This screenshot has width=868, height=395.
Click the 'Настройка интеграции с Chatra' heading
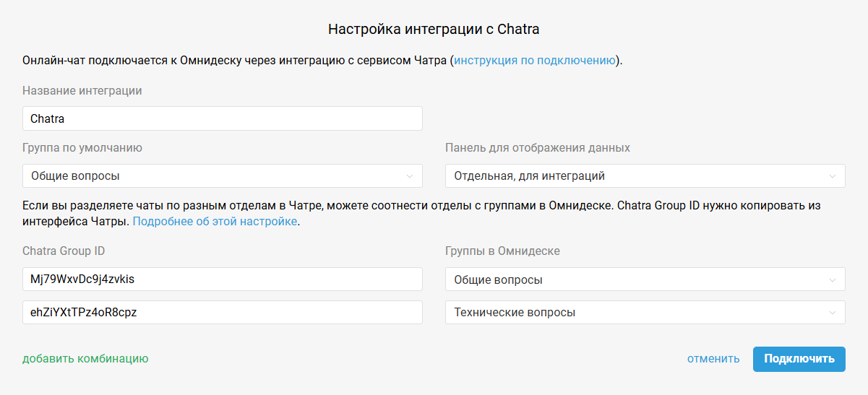(x=434, y=29)
